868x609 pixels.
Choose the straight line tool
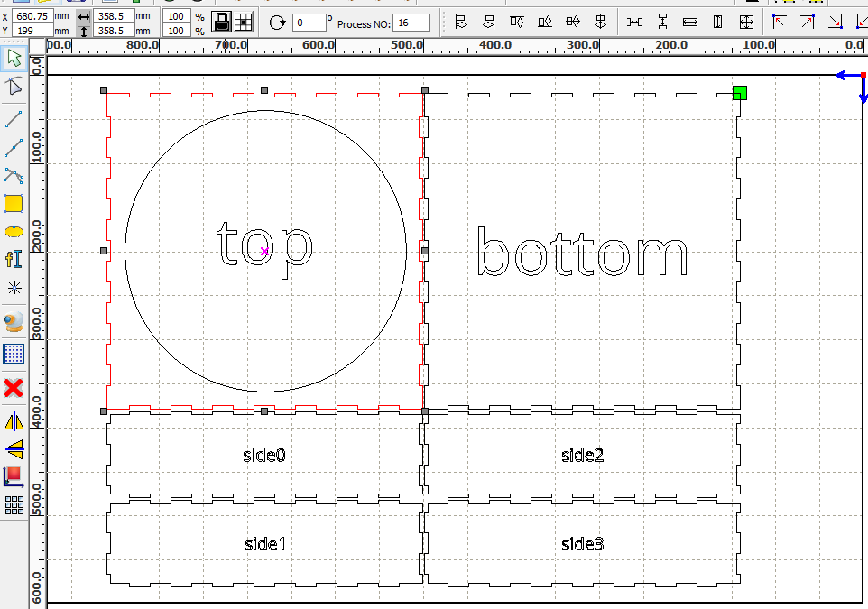14,118
